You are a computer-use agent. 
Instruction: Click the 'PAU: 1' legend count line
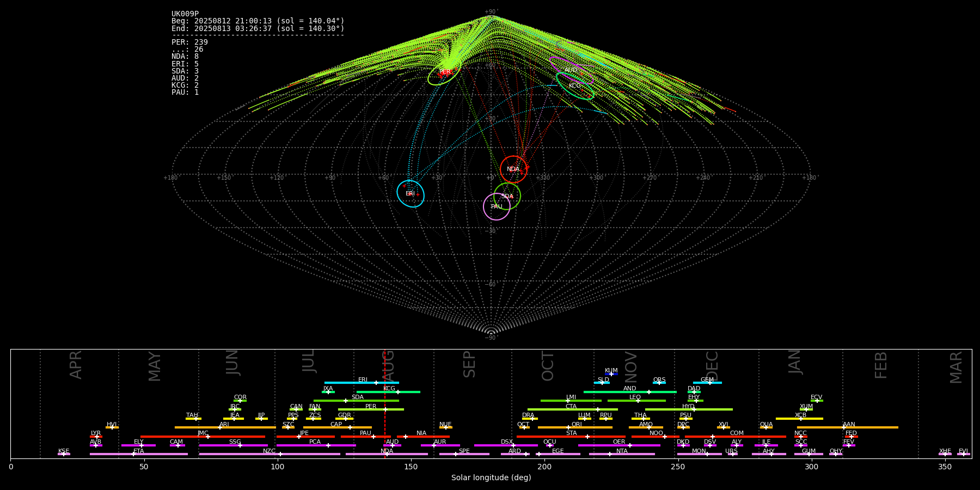(x=185, y=93)
